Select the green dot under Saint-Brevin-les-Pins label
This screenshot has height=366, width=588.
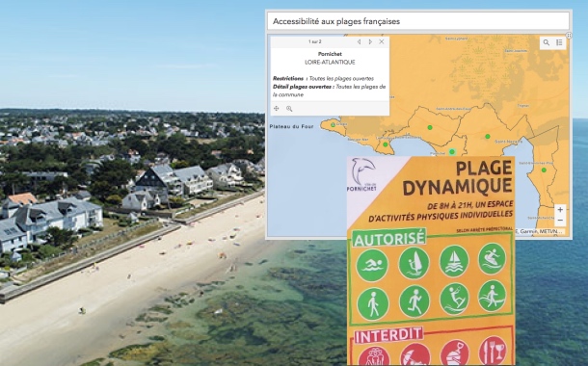[544, 170]
